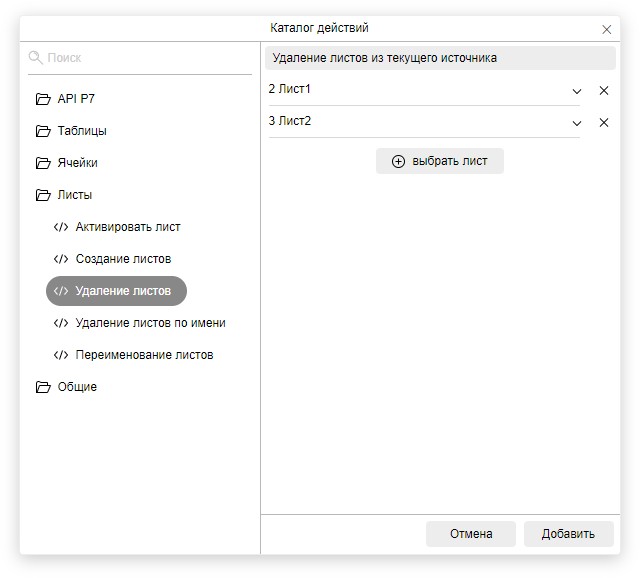Expand the Ячейки folder

click(77, 163)
